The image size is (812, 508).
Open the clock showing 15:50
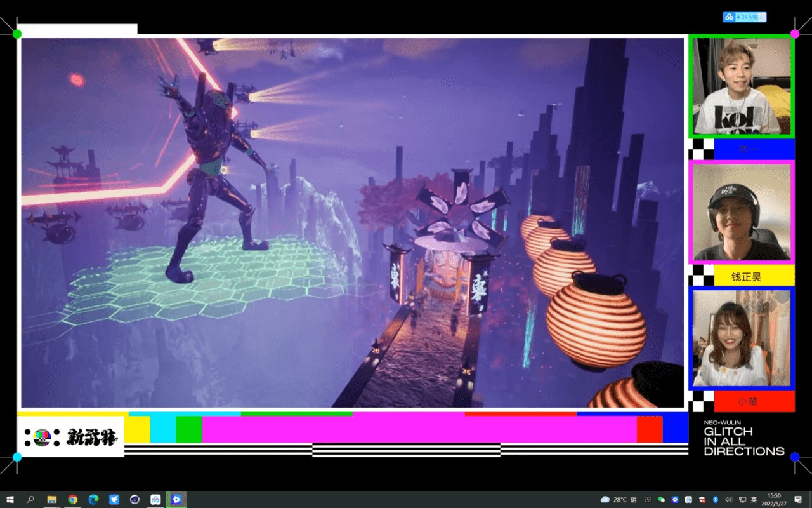pos(774,500)
